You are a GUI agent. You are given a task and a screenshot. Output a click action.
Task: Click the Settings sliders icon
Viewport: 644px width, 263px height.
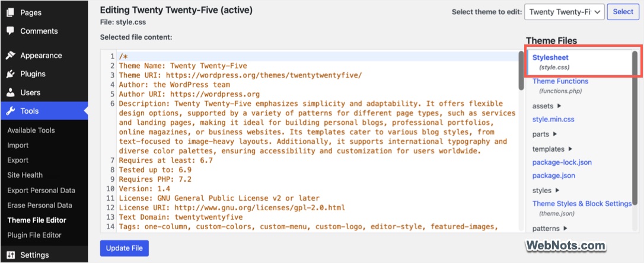[x=10, y=255]
